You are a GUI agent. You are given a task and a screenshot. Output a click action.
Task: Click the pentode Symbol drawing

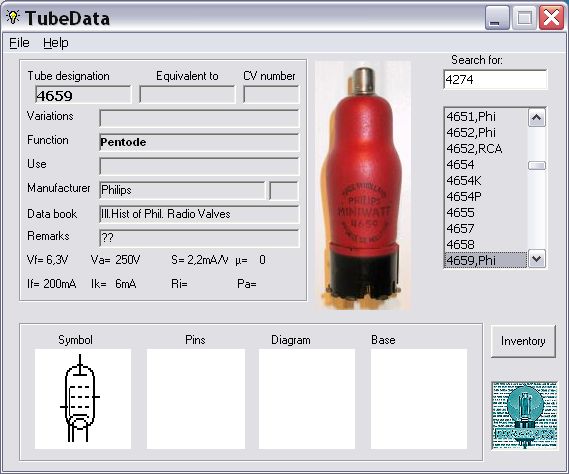(83, 399)
